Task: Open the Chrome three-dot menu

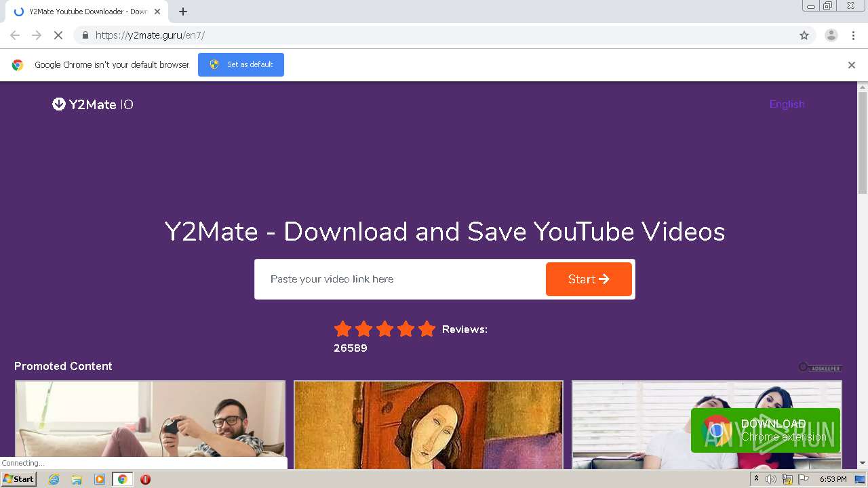Action: pos(853,35)
